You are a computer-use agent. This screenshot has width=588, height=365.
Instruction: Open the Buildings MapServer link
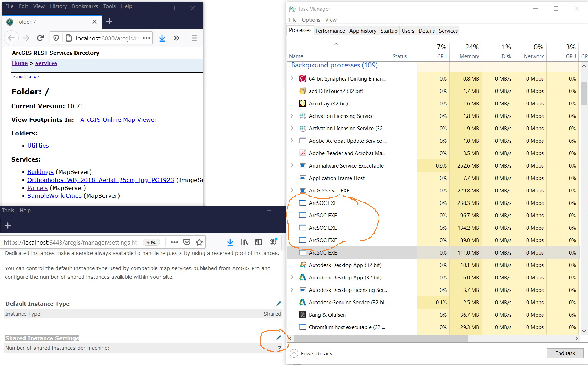tap(40, 172)
